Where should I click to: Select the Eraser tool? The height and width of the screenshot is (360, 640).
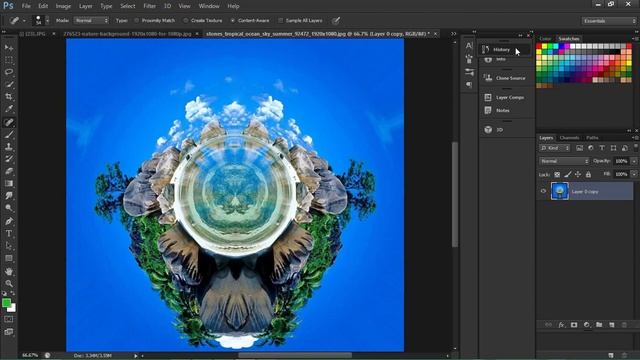9,171
